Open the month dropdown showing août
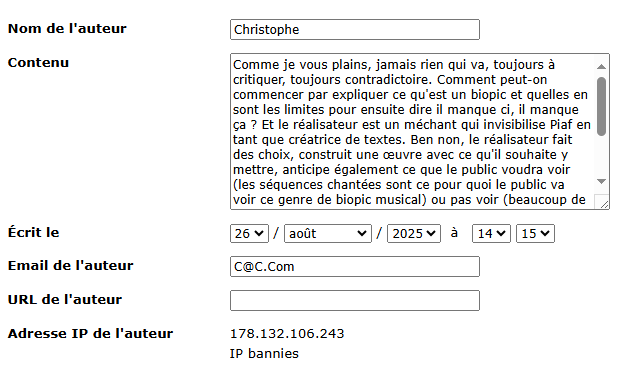Viewport: 632px width, 369px height. pos(328,233)
